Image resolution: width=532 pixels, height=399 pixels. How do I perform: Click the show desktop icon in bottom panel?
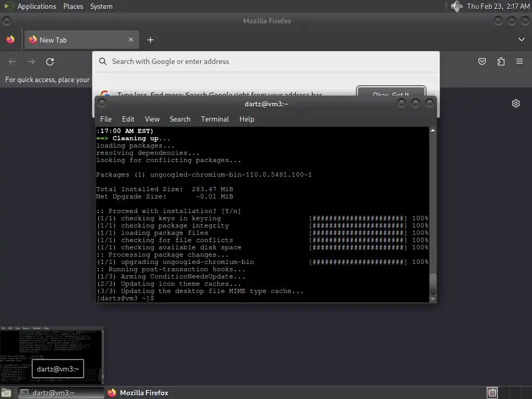(x=6, y=393)
